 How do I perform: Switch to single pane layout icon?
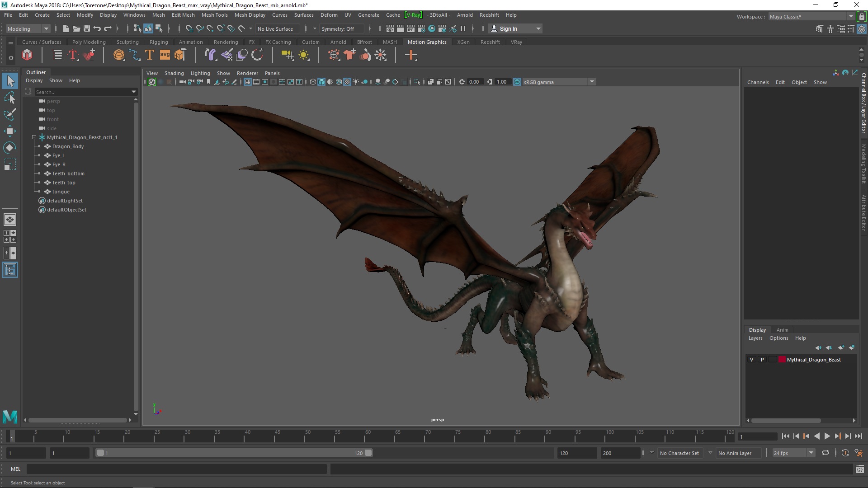(x=10, y=220)
